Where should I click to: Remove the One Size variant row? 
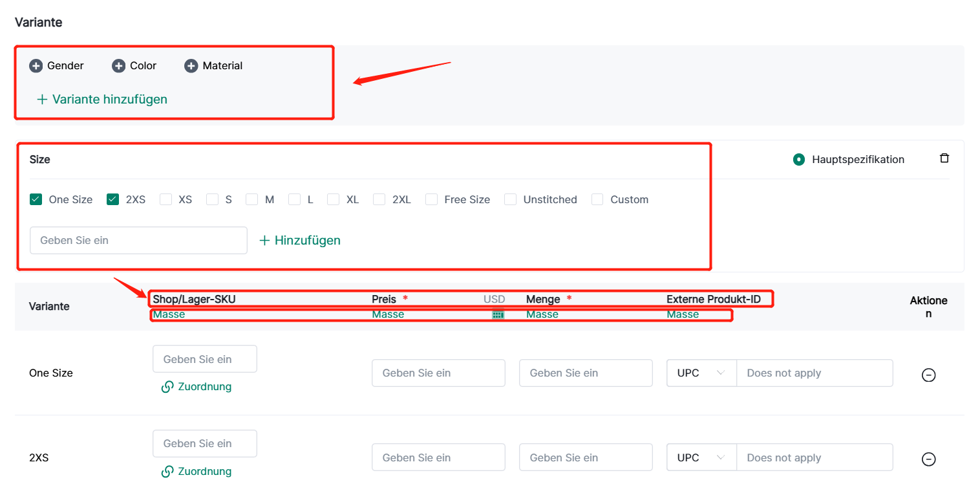(x=928, y=375)
